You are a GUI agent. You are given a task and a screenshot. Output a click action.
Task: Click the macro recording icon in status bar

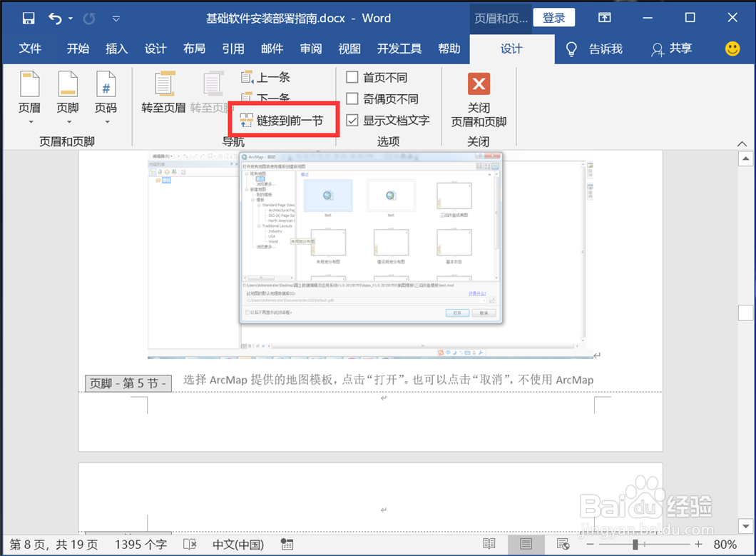(x=287, y=545)
